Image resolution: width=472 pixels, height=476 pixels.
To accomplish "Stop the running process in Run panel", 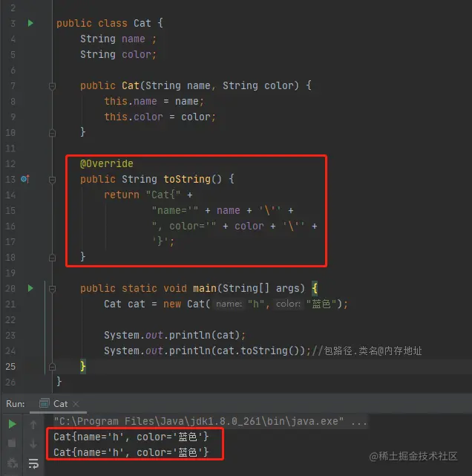I will (12, 443).
